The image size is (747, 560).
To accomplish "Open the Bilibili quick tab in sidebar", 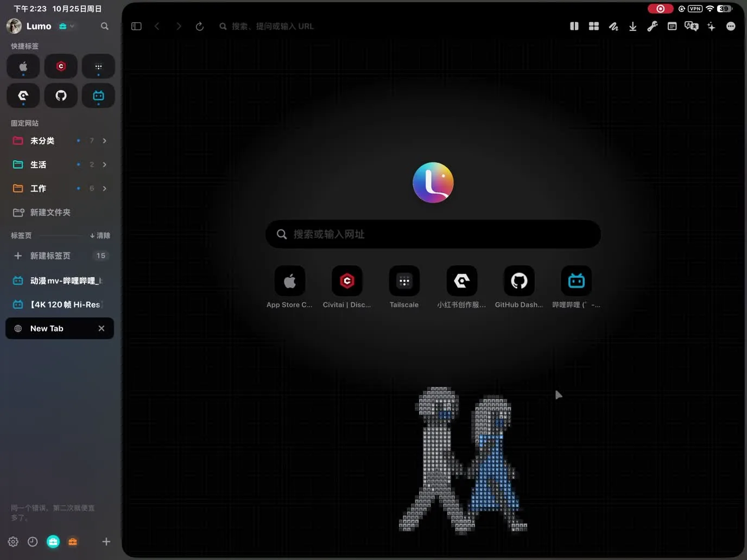I will tap(98, 96).
